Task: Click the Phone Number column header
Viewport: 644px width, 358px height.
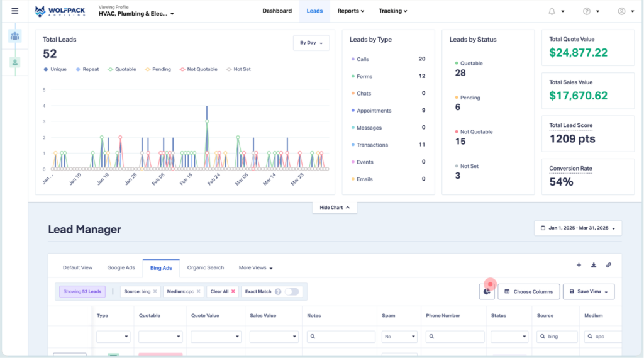Action: coord(443,316)
